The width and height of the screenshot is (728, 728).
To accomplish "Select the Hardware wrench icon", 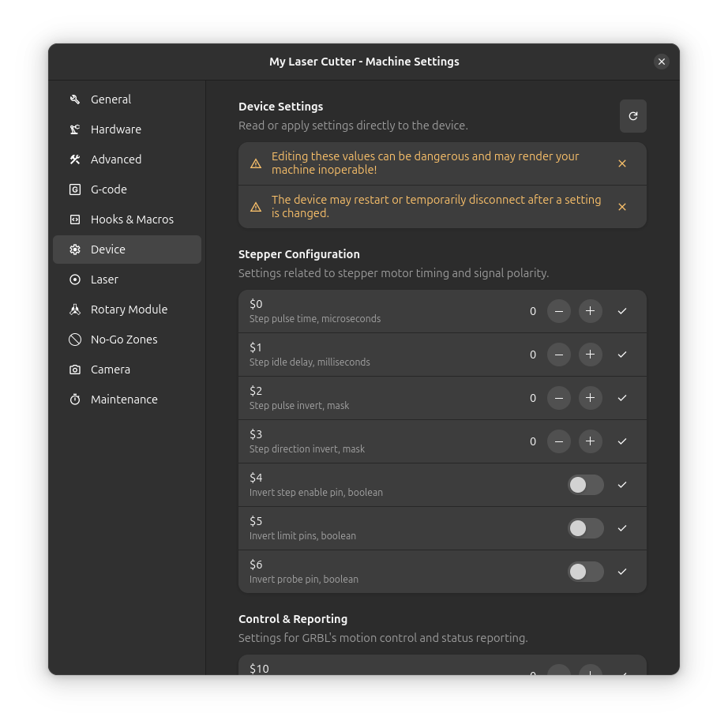I will pos(74,129).
